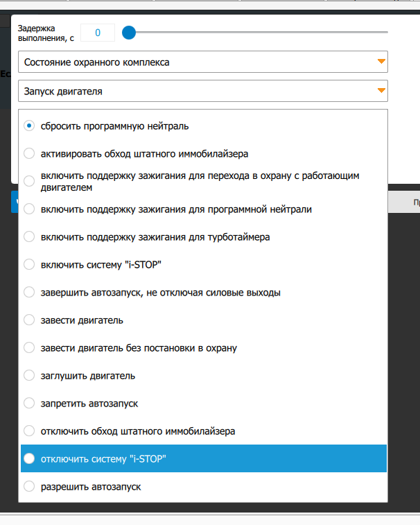
Task: Click the delay seconds input field
Action: pos(98,32)
